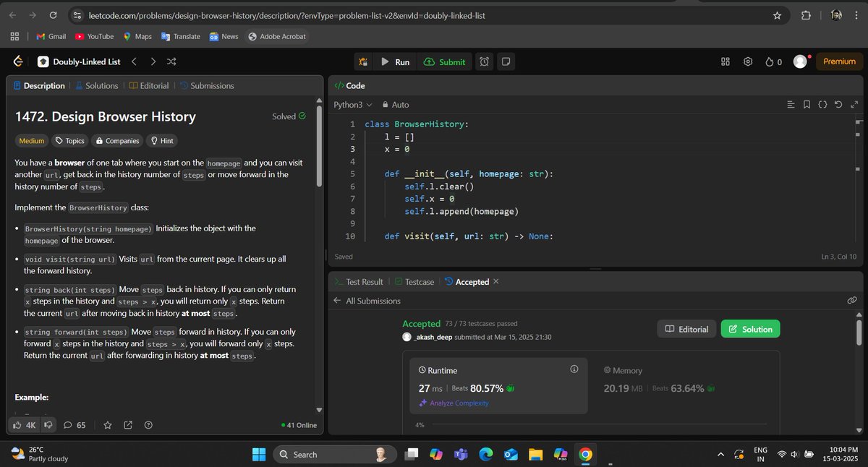Screen dimensions: 868x467
Task: Open File Explorer from taskbar
Action: [x=535, y=454]
